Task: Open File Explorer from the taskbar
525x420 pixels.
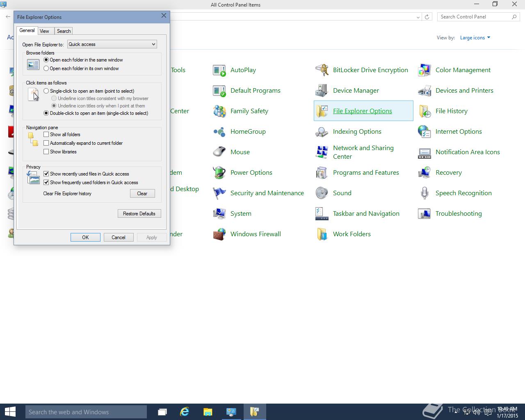Action: coord(208,412)
